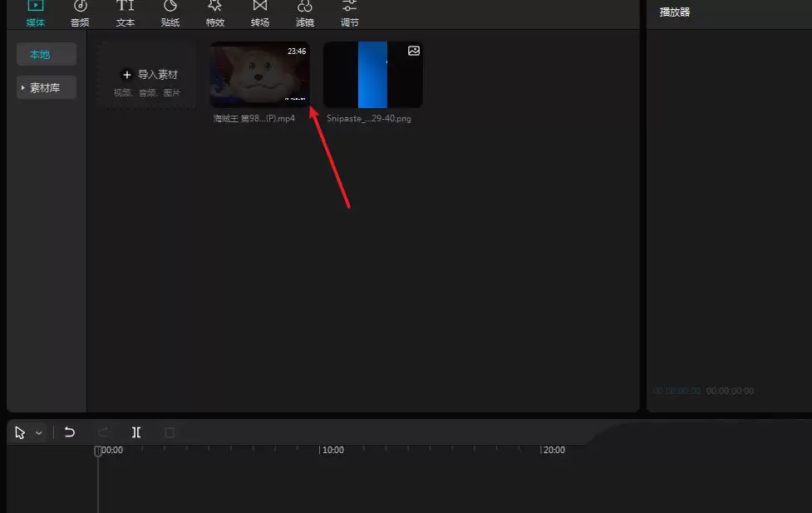Image resolution: width=812 pixels, height=513 pixels.
Task: Open the 特效 (Effects) panel
Action: point(214,13)
